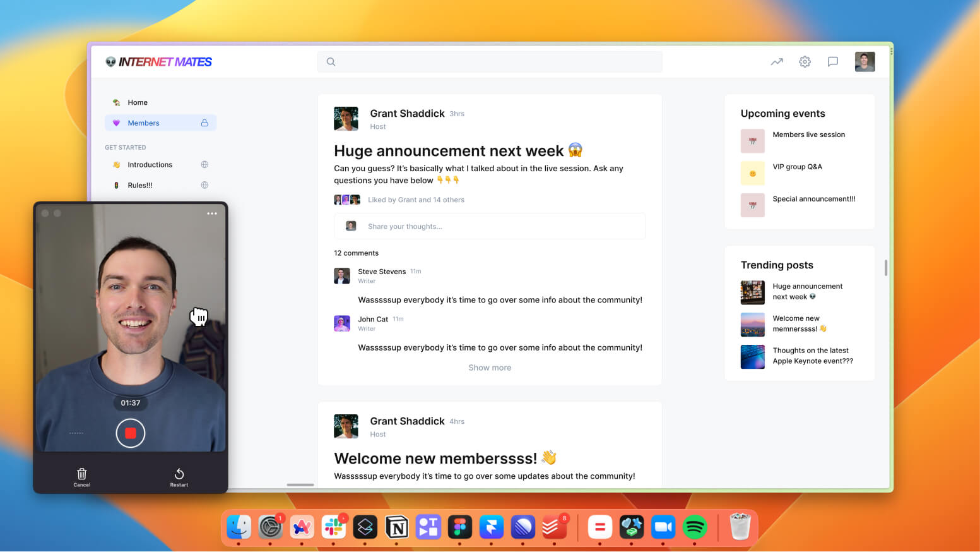Open Notion from the dock
Viewport: 980px width, 552px height.
(396, 527)
